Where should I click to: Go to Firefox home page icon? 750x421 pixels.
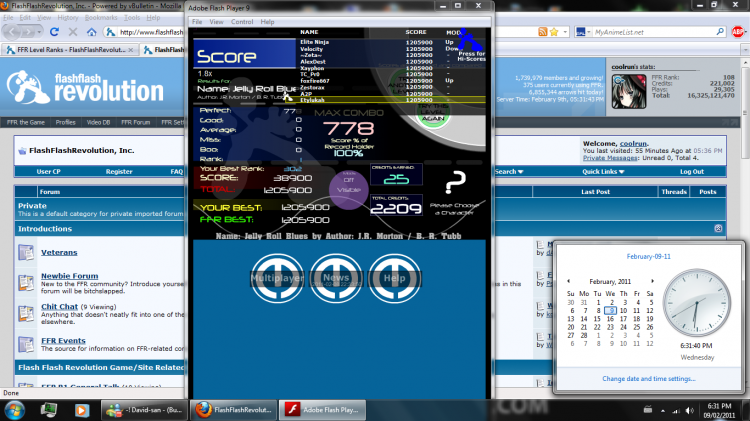pyautogui.click(x=91, y=32)
